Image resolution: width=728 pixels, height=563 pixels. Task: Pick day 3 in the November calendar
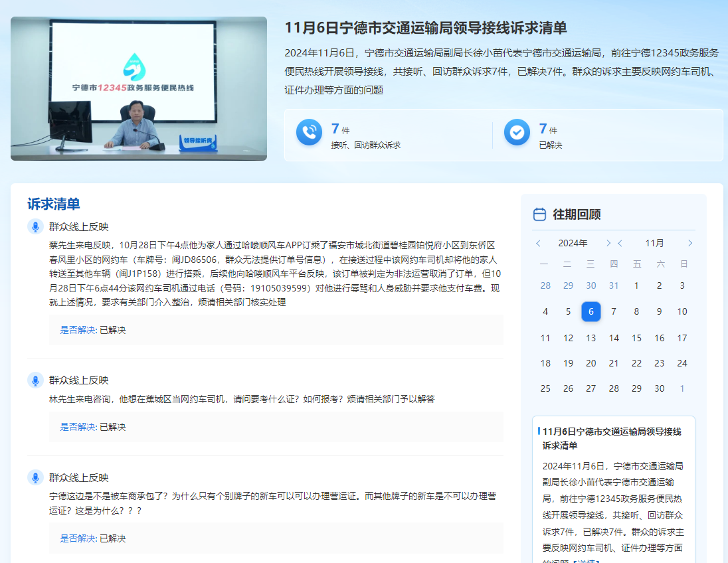[682, 285]
